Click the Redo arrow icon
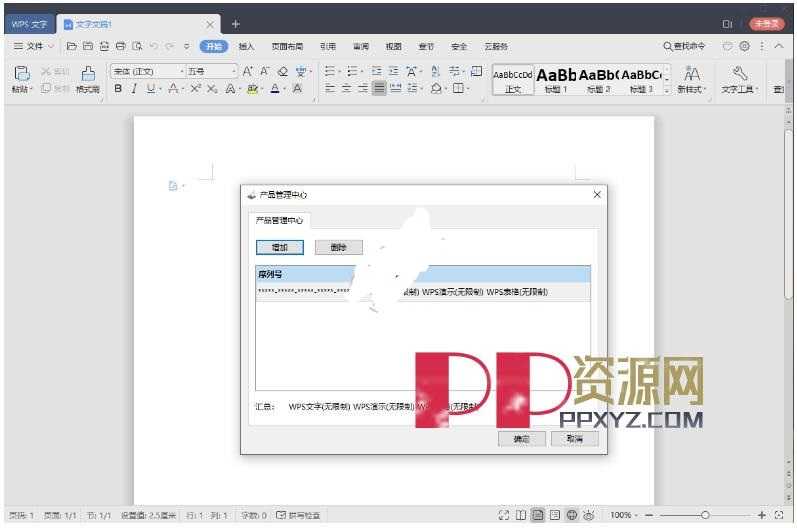 coord(170,46)
